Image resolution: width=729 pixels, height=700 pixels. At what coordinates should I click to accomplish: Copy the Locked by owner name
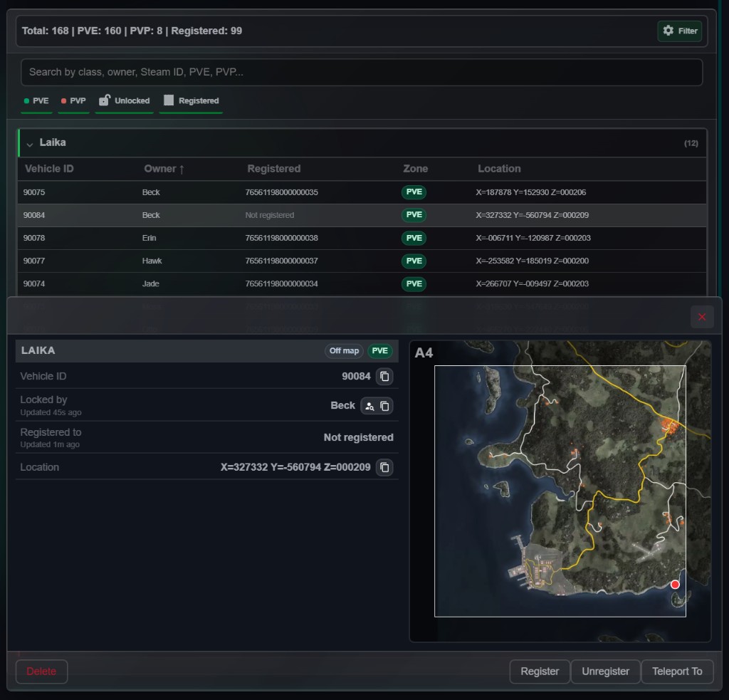(384, 406)
